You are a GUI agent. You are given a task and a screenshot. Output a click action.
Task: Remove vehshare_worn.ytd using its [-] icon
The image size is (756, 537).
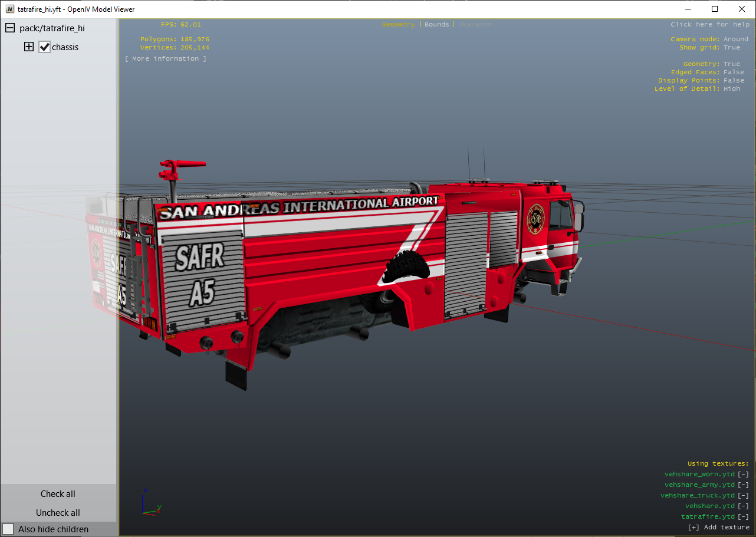coord(743,475)
